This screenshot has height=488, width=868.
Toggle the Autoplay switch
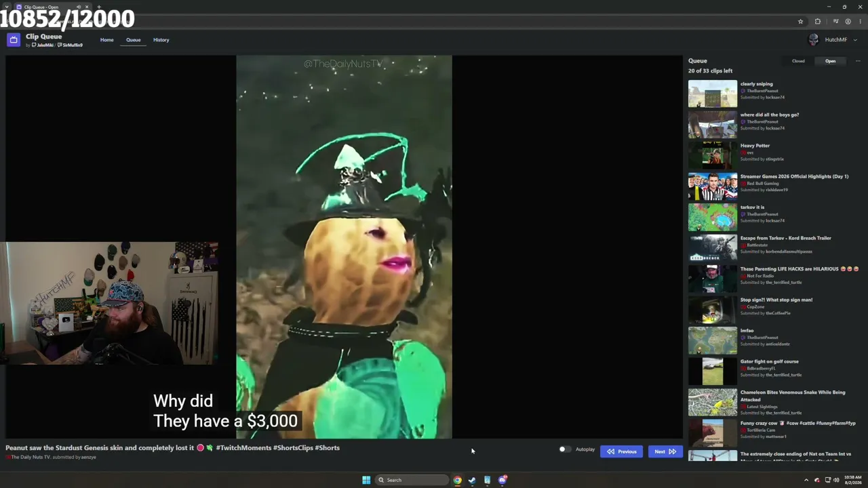click(564, 449)
